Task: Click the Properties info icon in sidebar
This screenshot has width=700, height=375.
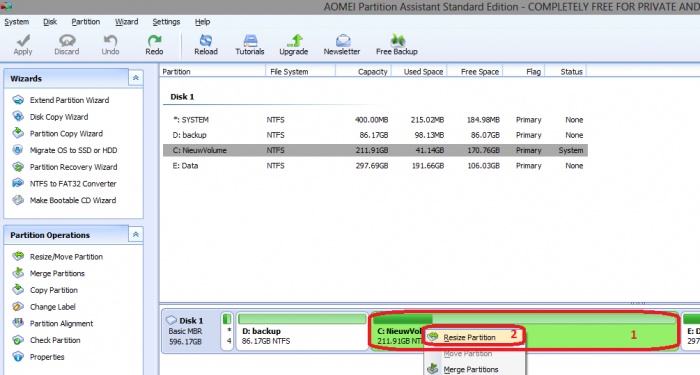Action: (x=18, y=356)
